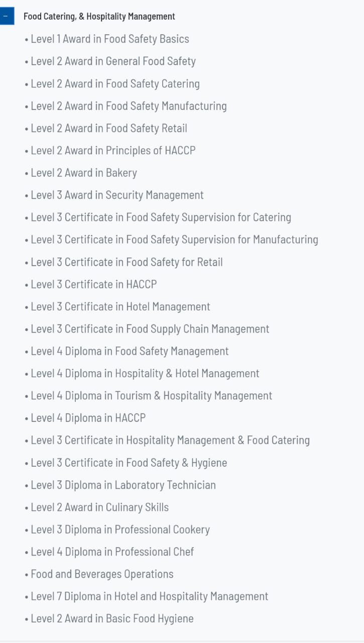Select Level 2 Award in Bakery
Image resolution: width=364 pixels, height=643 pixels.
84,173
